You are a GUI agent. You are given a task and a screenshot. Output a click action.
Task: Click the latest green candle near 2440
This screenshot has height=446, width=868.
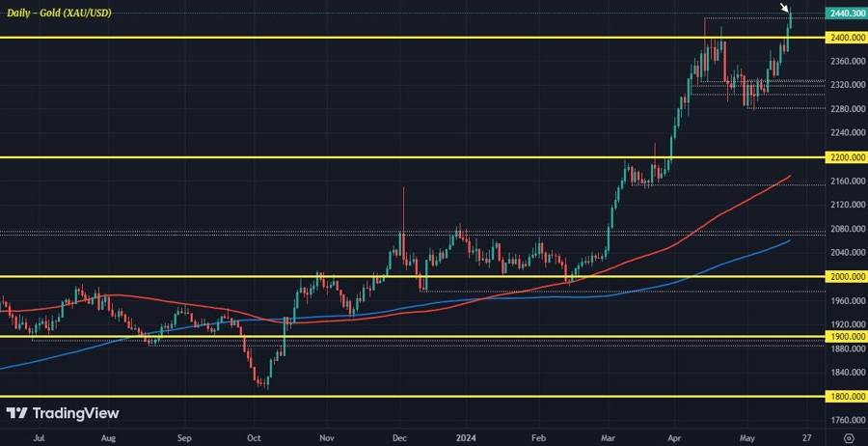tap(790, 19)
